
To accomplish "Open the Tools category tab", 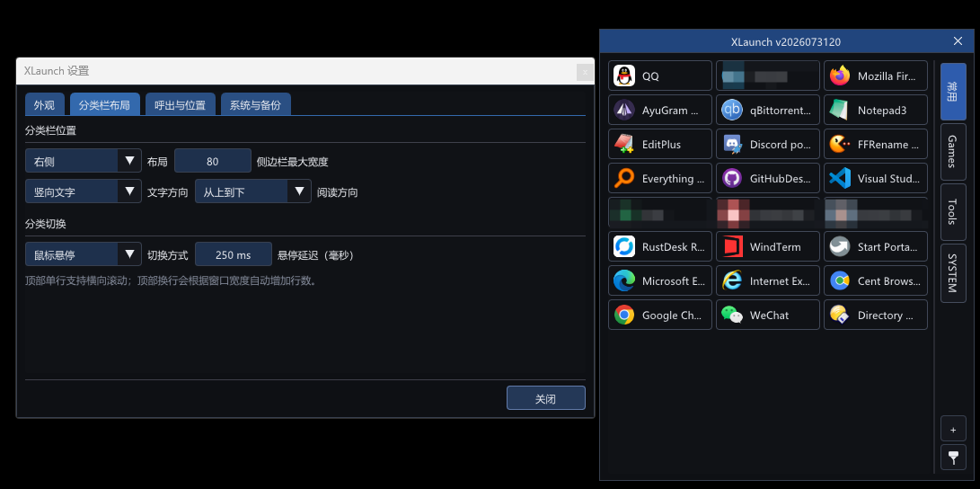I will click(953, 212).
